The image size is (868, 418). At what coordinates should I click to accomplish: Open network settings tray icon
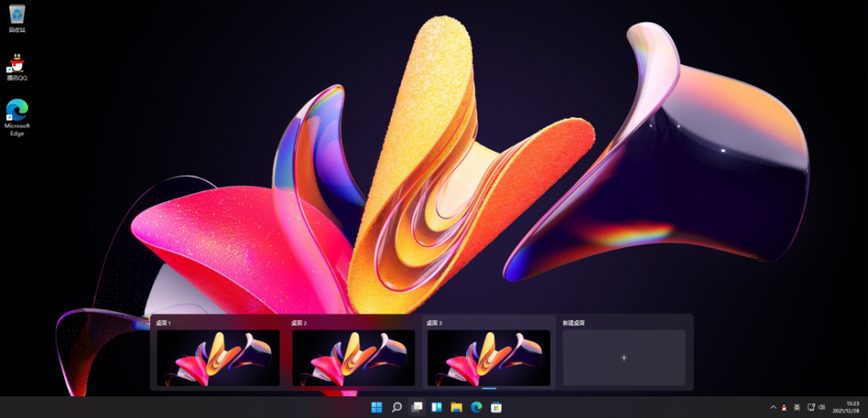pos(811,407)
